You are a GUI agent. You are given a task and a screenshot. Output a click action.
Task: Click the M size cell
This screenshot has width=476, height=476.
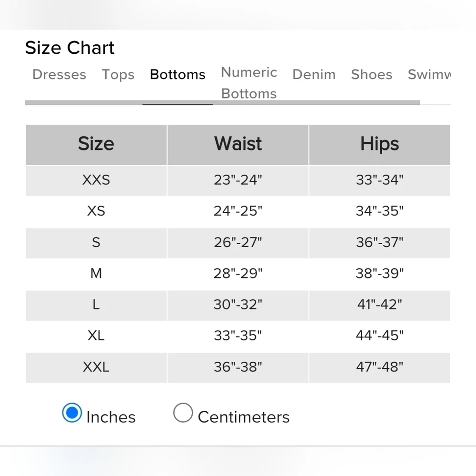[96, 273]
